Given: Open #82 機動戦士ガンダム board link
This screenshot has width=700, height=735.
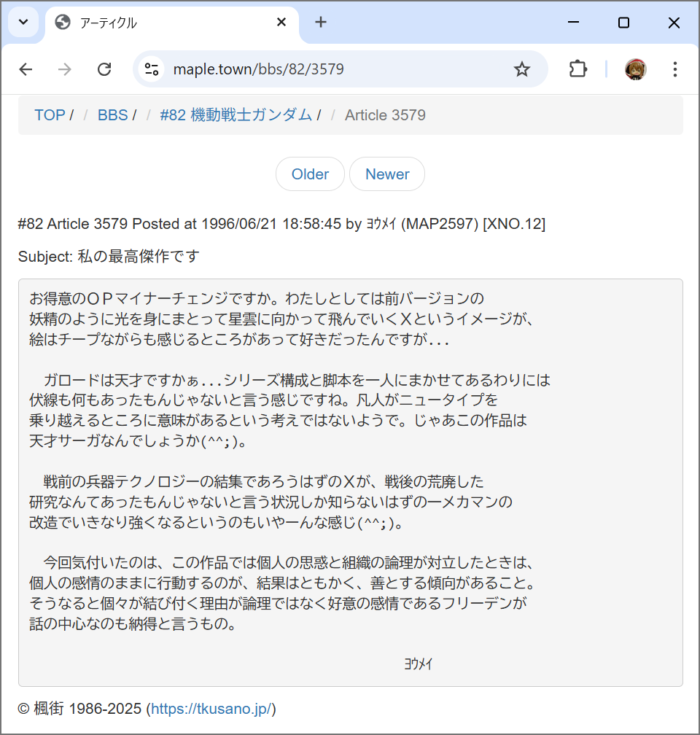Looking at the screenshot, I should (236, 115).
